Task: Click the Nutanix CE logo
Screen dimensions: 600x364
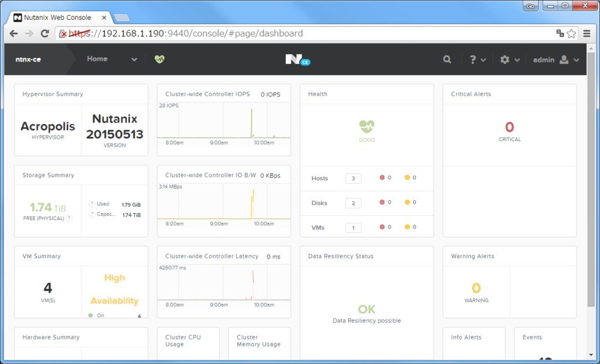Action: 298,60
